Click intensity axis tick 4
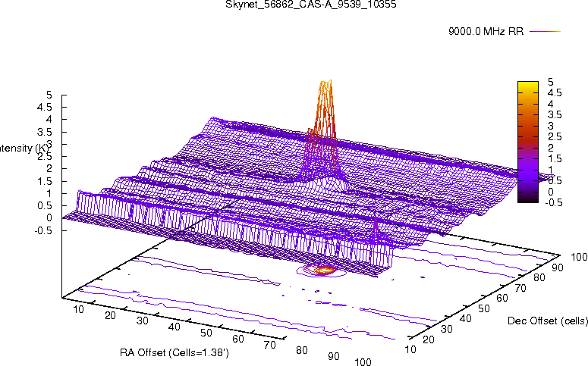Image resolution: width=588 pixels, height=366 pixels. 49,120
